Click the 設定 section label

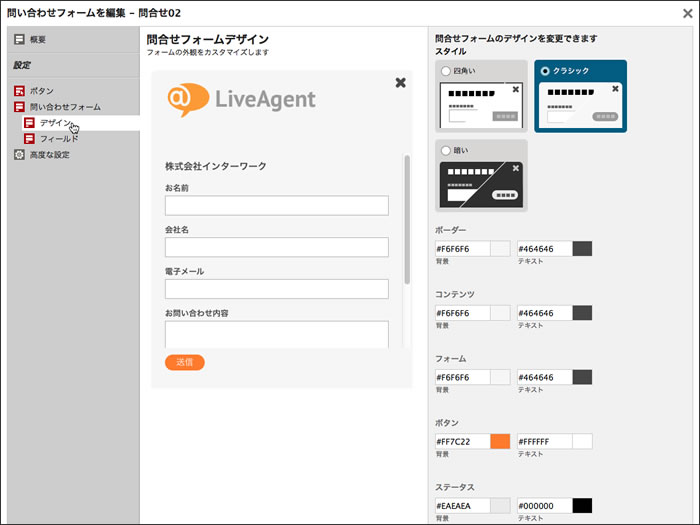[x=22, y=65]
